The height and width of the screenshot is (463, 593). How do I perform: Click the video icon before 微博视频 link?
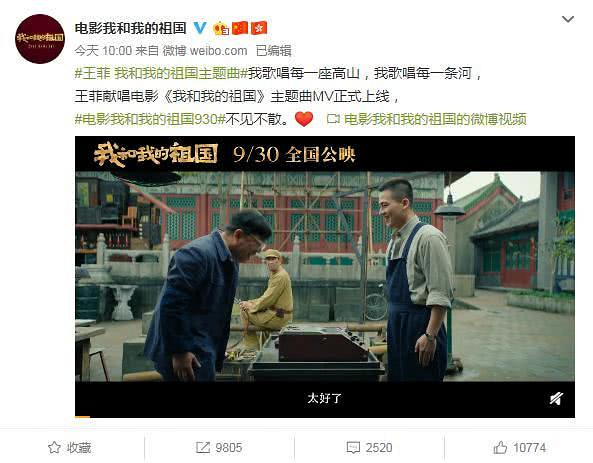click(x=333, y=119)
